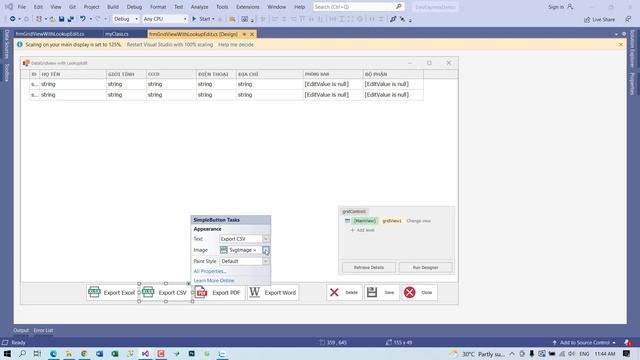Click Excel icon in taskbar
The image size is (640, 360).
115,353
